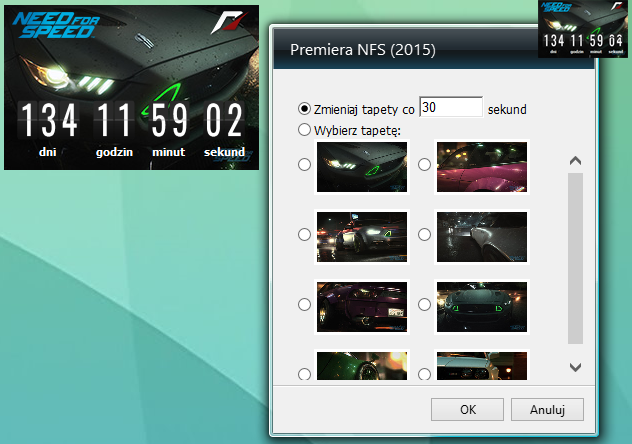Choose the radio button for the first wallpaper
632x444 pixels.
[x=304, y=165]
